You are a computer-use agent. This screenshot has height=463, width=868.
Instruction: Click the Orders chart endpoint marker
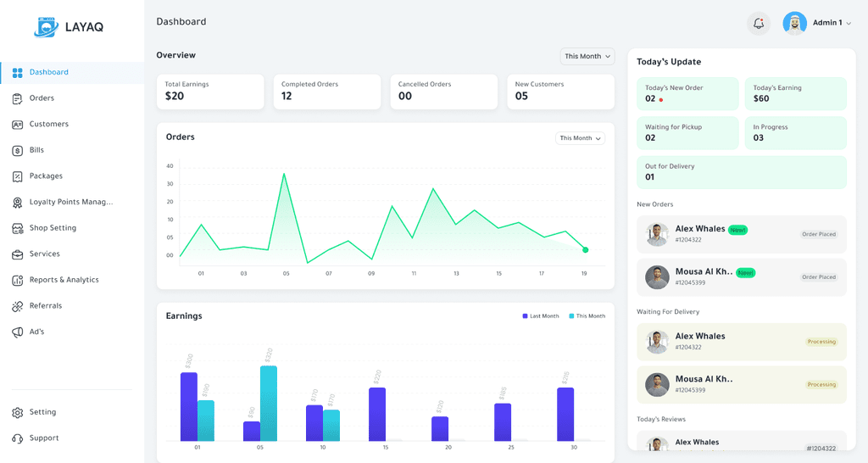(585, 250)
